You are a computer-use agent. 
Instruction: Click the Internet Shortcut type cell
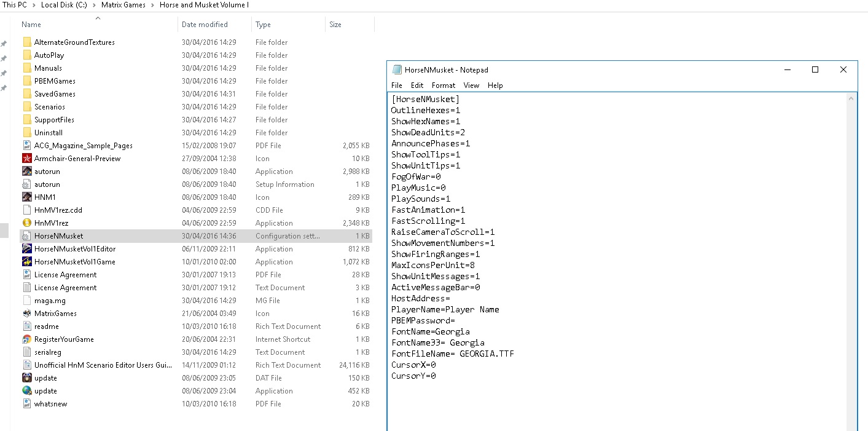[x=283, y=339]
